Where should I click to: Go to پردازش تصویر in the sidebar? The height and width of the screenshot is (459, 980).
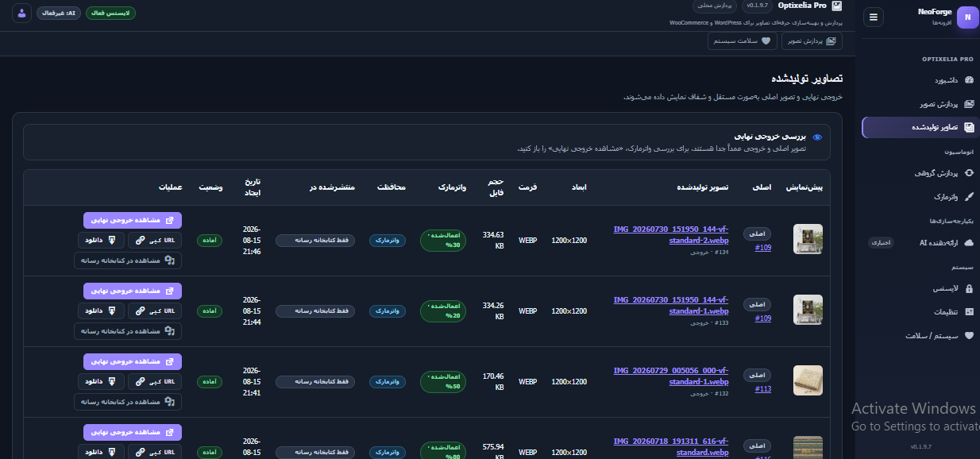pos(945,104)
